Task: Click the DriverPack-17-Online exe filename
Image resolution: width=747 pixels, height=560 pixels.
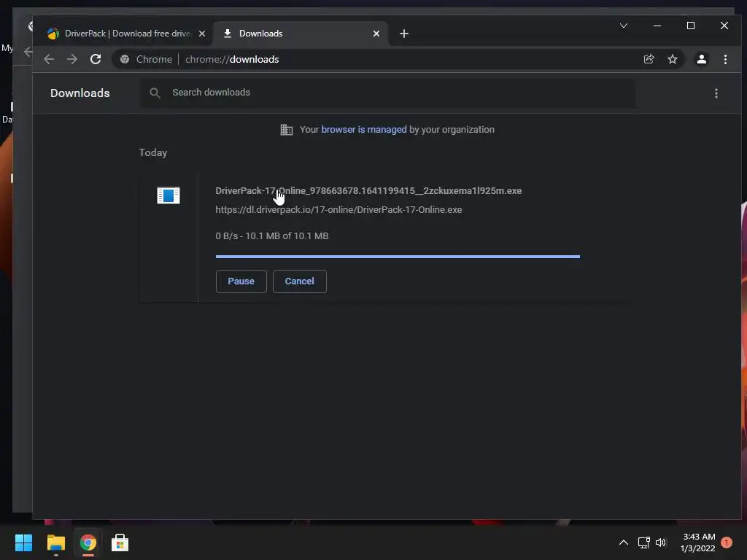Action: 368,191
